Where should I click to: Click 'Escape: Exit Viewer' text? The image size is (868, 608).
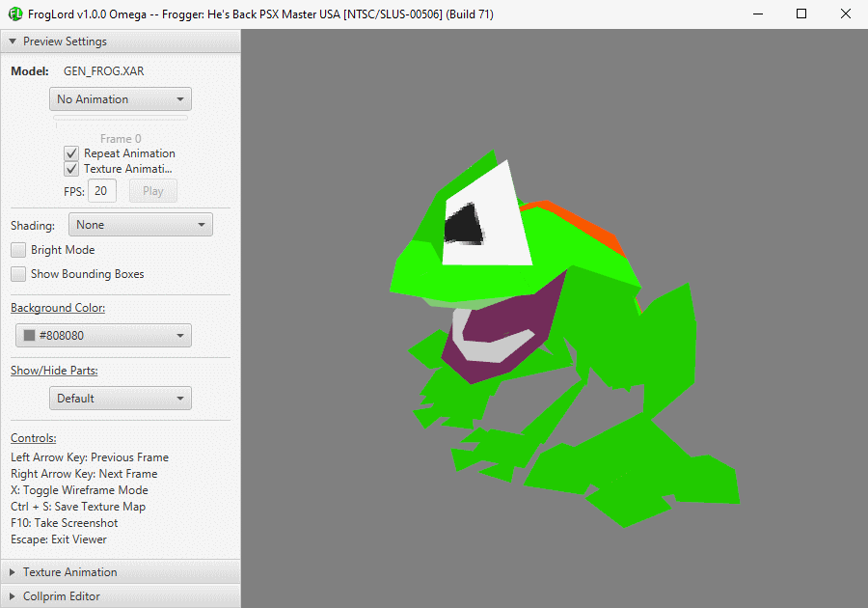coord(59,539)
